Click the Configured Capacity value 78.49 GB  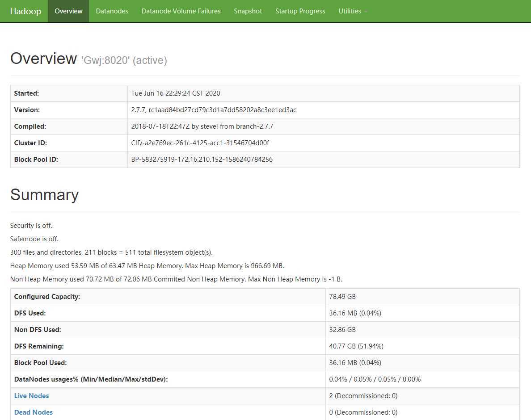click(342, 297)
